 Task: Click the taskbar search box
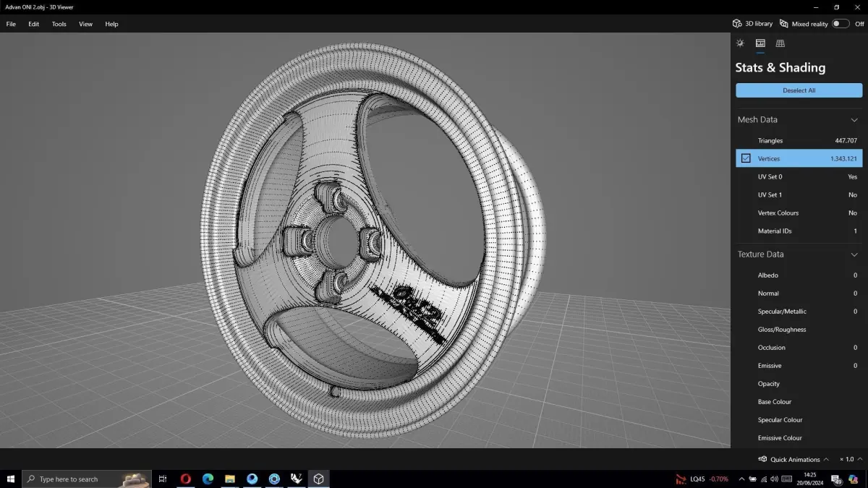[87, 479]
